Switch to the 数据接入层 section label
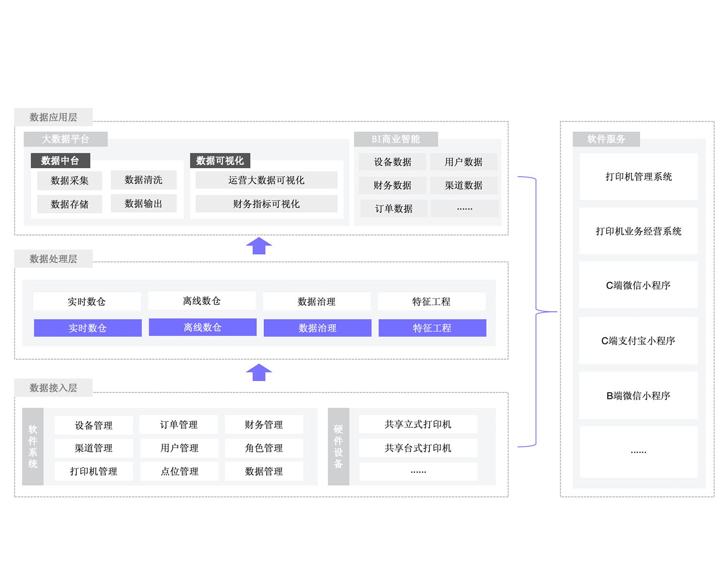 (x=53, y=388)
